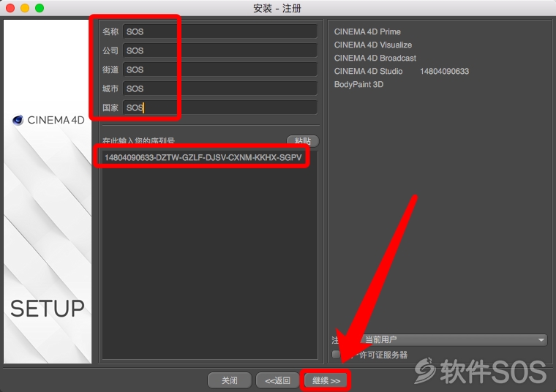Select BodyPaint 3D in list
Viewport: 556px width, 392px height.
(x=359, y=84)
